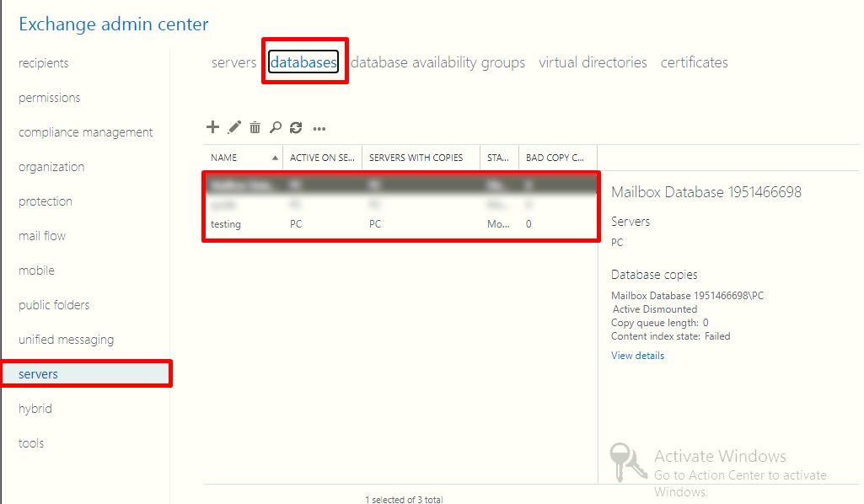
Task: Open the more options ellipsis menu
Action: (x=319, y=129)
